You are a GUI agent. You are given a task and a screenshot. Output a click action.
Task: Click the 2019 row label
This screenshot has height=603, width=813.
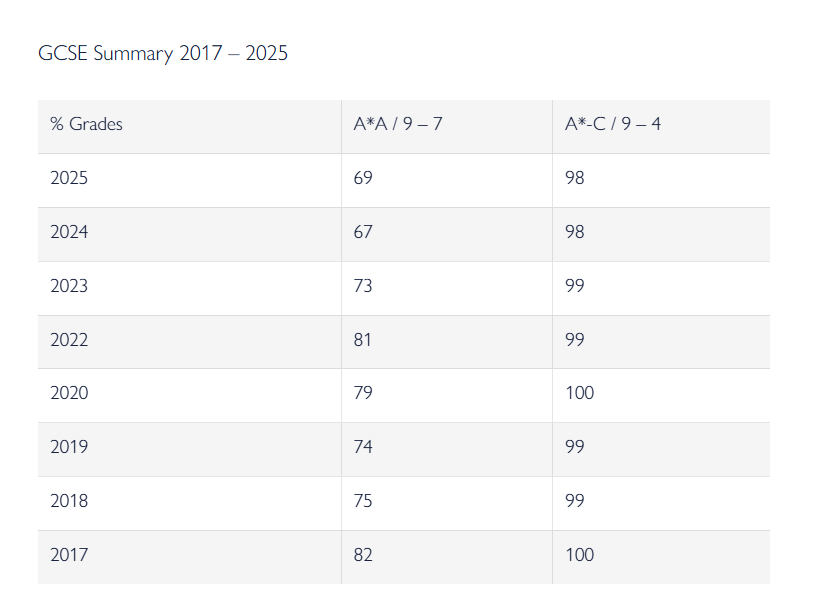coord(69,447)
